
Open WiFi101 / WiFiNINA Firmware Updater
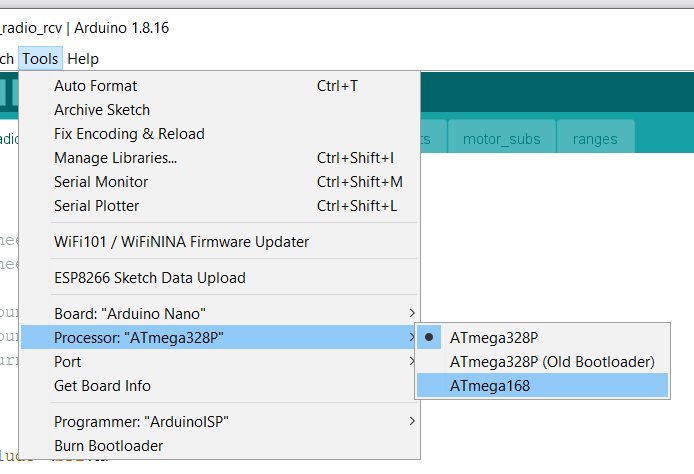pyautogui.click(x=181, y=242)
